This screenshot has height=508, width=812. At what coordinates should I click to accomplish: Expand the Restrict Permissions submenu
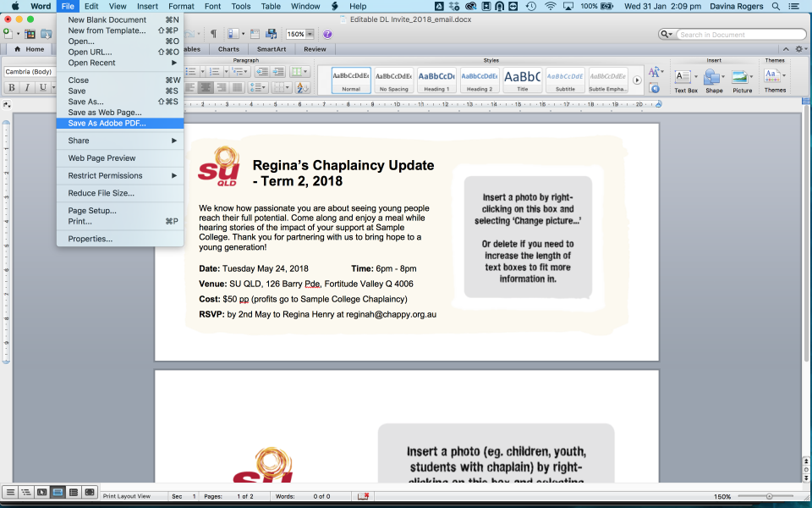pyautogui.click(x=119, y=176)
